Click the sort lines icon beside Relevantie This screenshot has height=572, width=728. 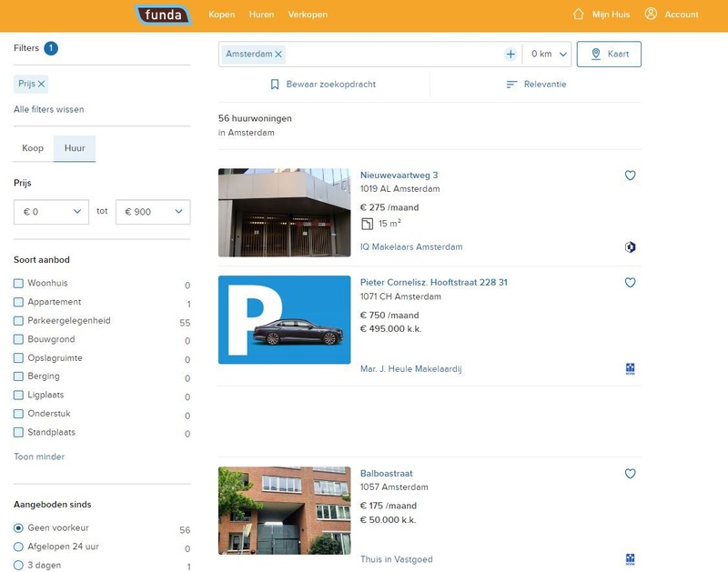pyautogui.click(x=511, y=85)
